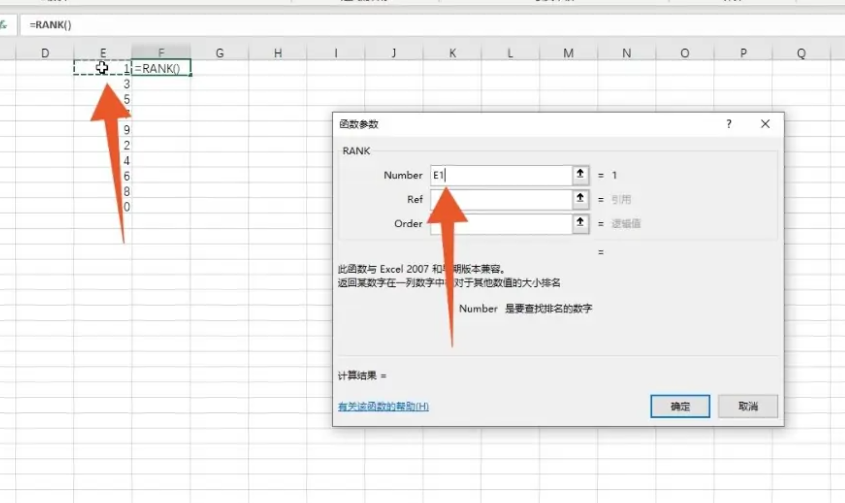
Task: Click into the Order input field
Action: click(500, 224)
